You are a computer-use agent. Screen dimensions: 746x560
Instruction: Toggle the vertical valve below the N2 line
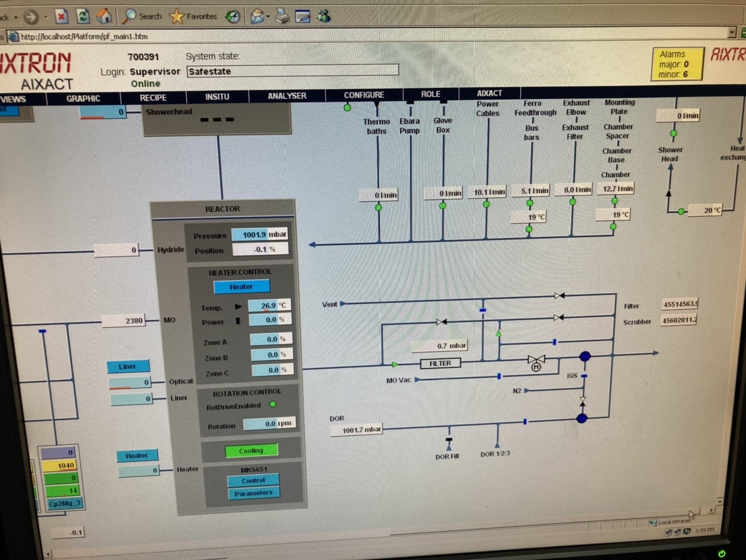click(x=583, y=401)
